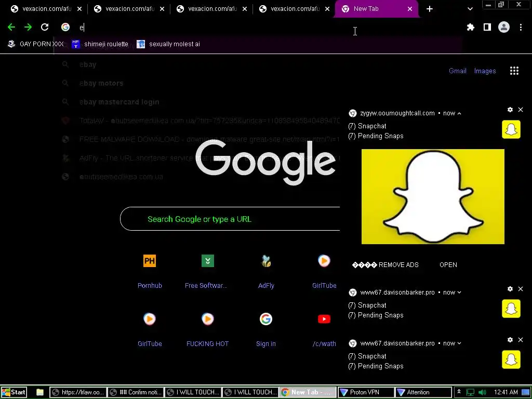Screen dimensions: 532x399
Task: Select the TotalAV suggestion row
Action: point(197,121)
